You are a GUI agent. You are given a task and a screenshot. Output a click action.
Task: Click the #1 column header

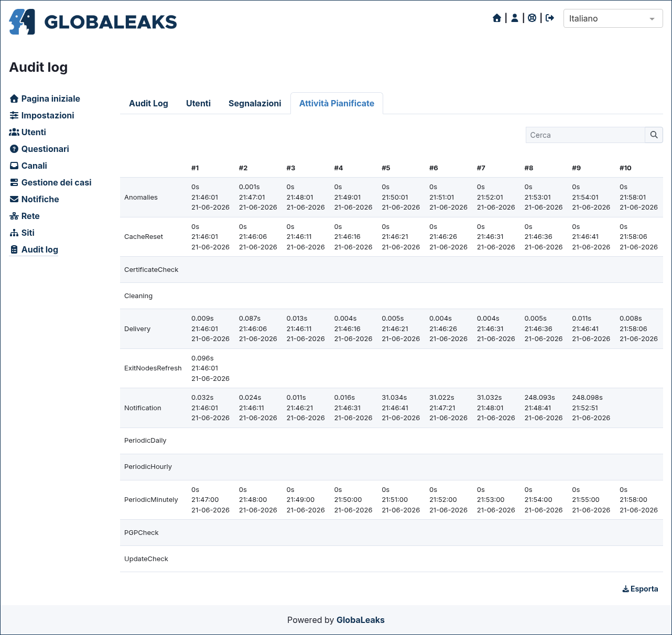(x=195, y=168)
